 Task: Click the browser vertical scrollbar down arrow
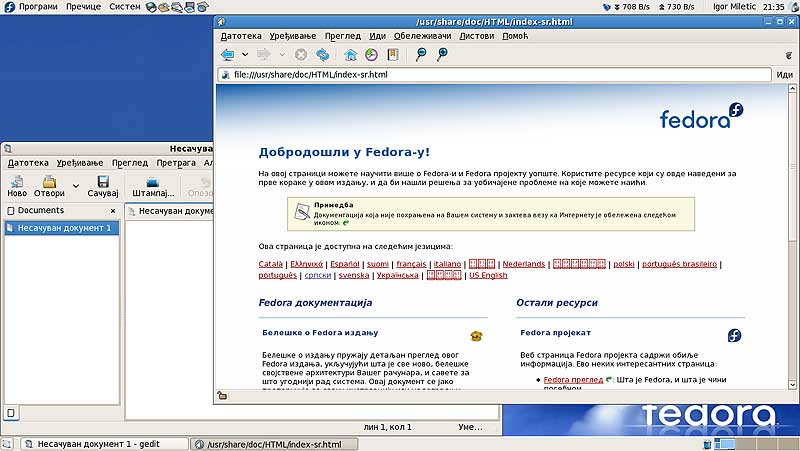(792, 385)
